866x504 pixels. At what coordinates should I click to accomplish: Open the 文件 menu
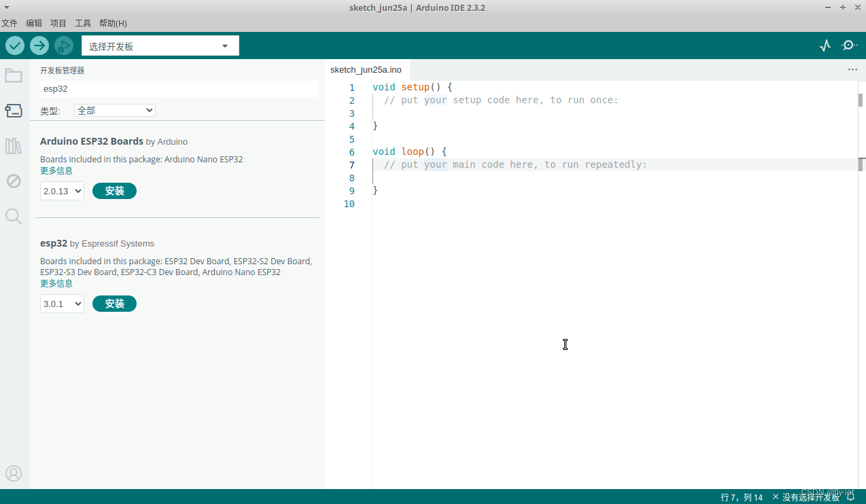click(x=10, y=23)
